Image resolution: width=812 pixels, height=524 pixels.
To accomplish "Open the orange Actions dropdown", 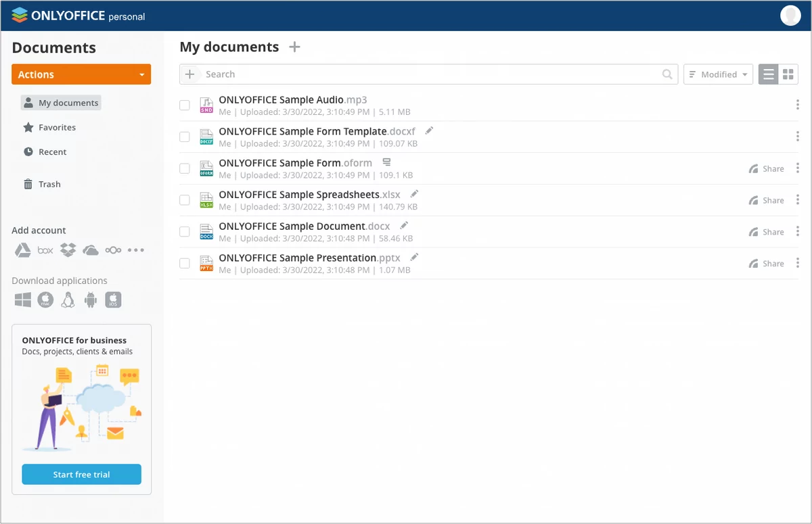I will [81, 74].
